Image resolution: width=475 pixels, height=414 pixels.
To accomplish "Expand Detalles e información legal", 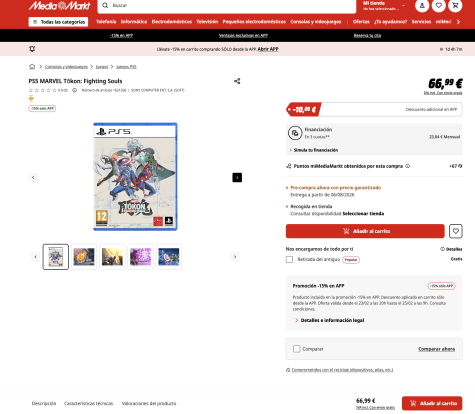I will (x=330, y=320).
